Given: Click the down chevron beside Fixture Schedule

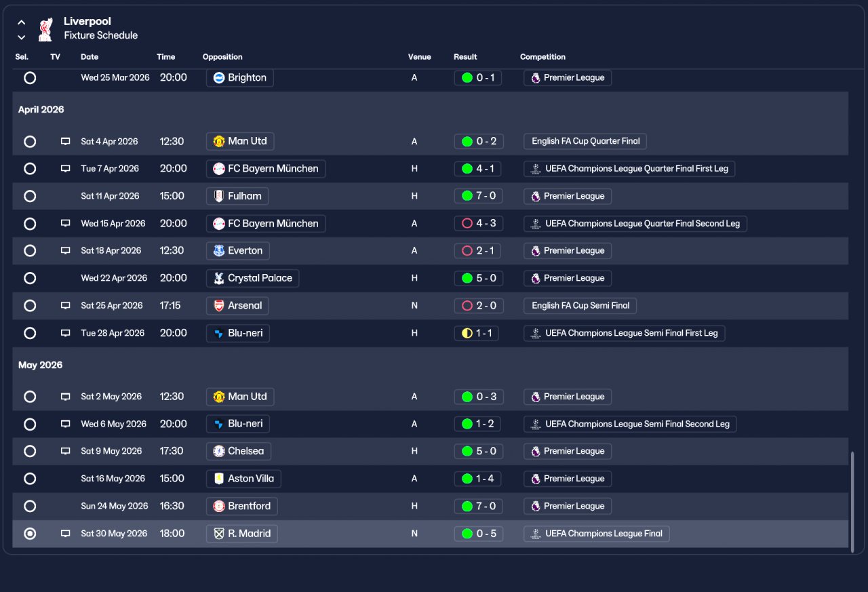Looking at the screenshot, I should pyautogui.click(x=22, y=37).
